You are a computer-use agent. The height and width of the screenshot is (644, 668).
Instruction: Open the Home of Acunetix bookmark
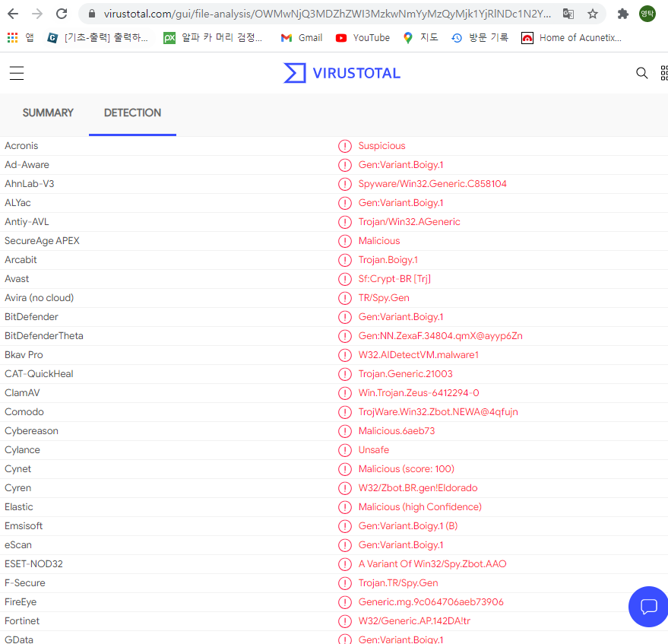click(571, 38)
